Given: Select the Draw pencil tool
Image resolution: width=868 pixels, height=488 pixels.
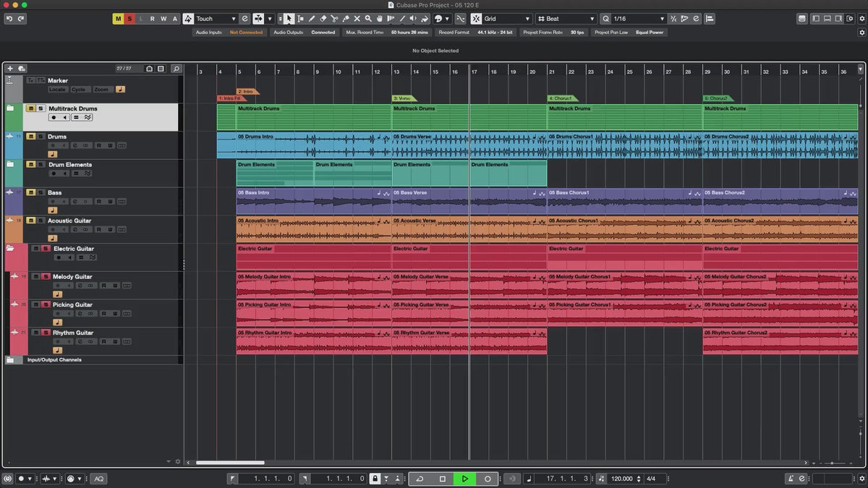Looking at the screenshot, I should [312, 19].
